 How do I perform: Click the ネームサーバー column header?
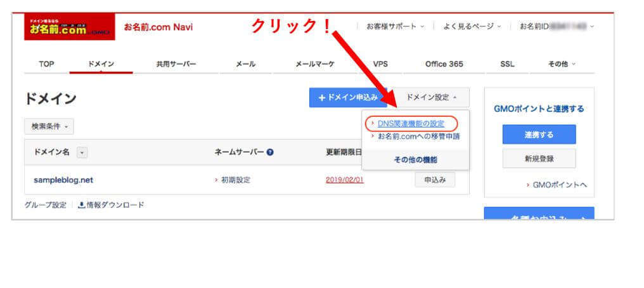[x=240, y=152]
